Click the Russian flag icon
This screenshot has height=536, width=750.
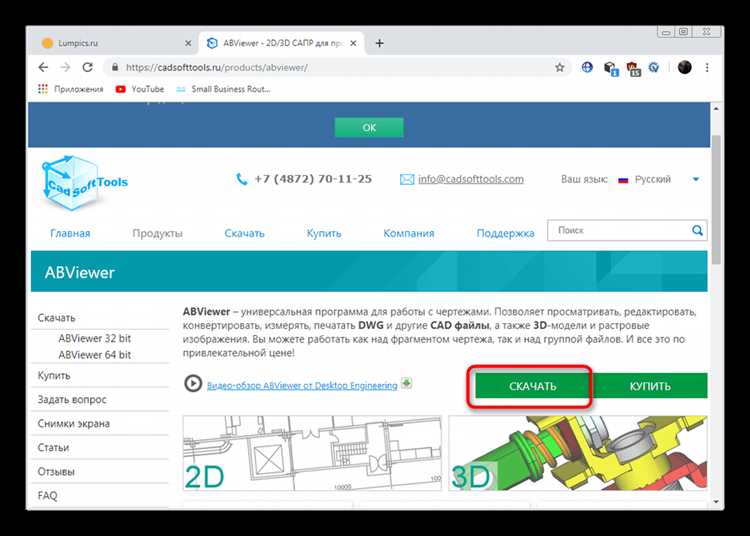[x=623, y=180]
